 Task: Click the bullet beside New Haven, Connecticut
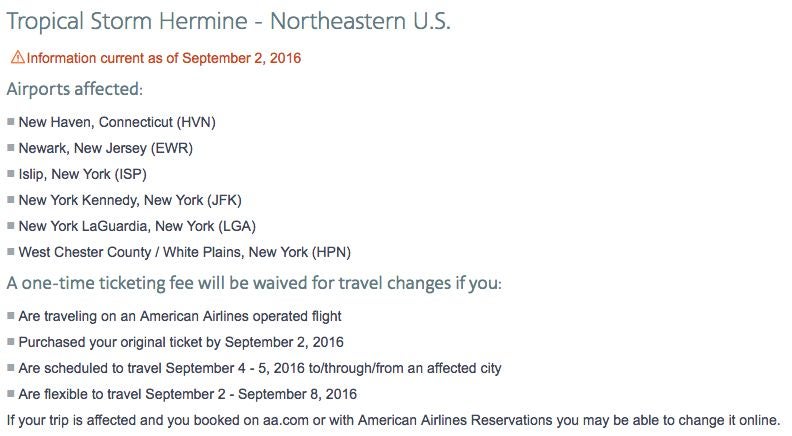click(x=11, y=122)
